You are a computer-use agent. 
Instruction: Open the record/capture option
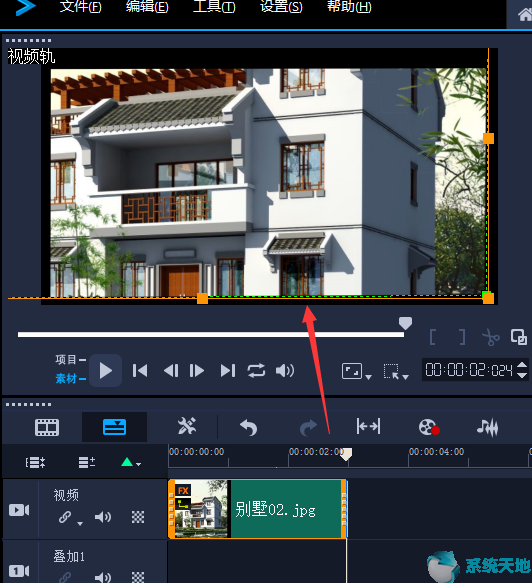click(x=429, y=427)
